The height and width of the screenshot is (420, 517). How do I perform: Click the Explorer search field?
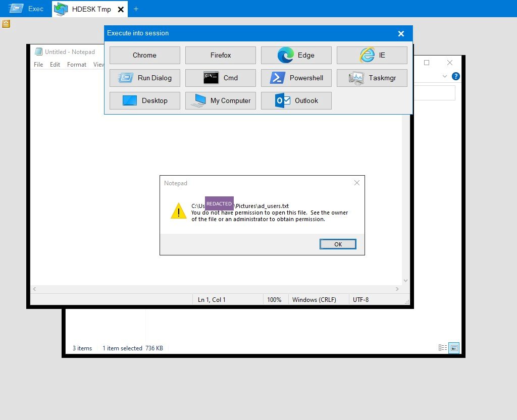pos(435,93)
